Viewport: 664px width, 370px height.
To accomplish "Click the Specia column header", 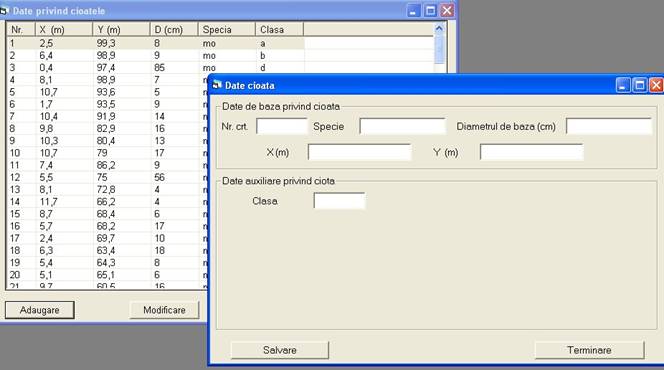I will [x=227, y=30].
